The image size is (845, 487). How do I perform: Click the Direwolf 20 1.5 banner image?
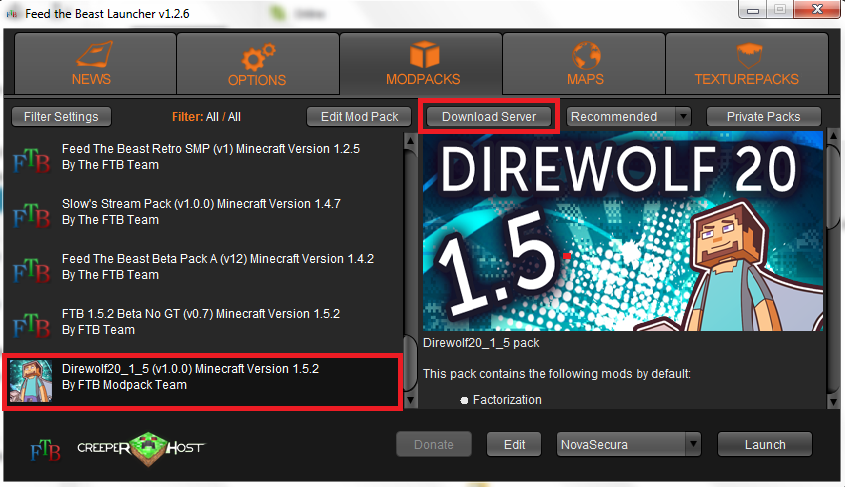621,232
